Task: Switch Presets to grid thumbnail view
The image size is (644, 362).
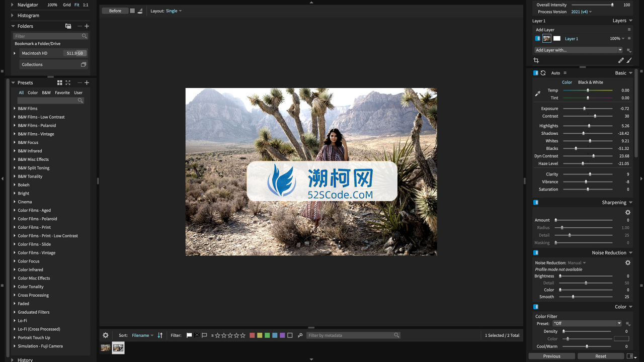Action: (59, 82)
